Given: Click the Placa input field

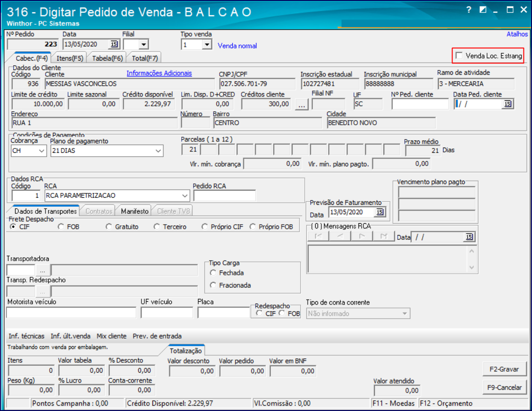Looking at the screenshot, I should coord(223,313).
